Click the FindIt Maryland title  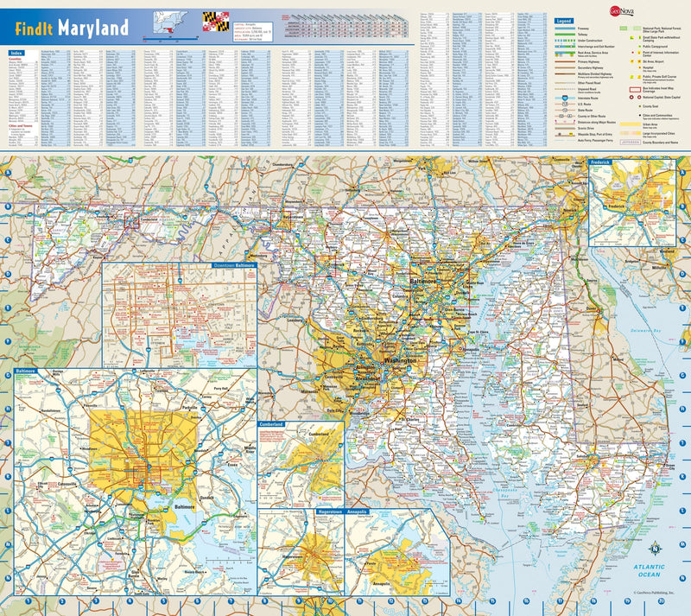click(72, 28)
